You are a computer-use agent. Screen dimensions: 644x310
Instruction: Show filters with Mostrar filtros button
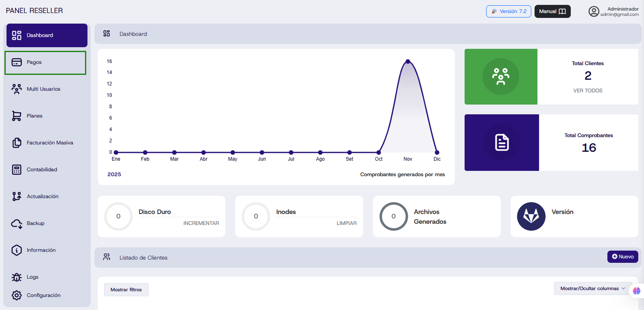[126, 290]
